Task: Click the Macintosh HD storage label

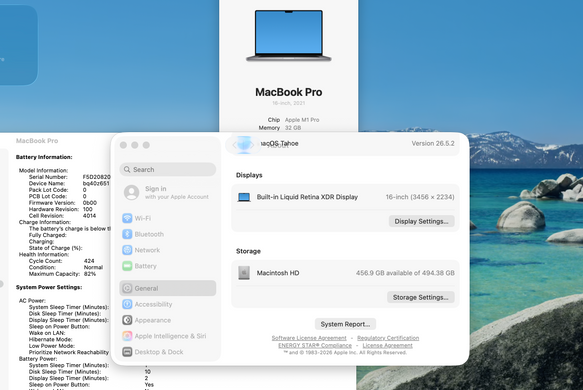Action: click(x=278, y=273)
